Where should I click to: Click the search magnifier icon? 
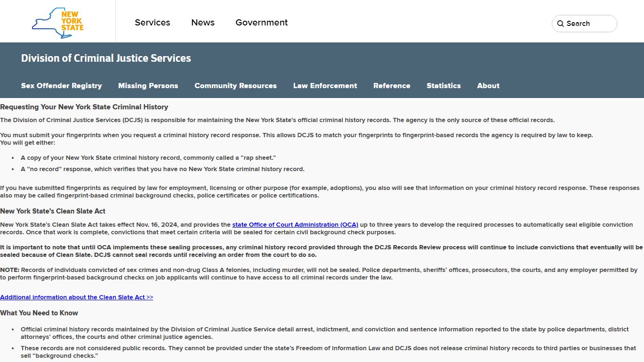pyautogui.click(x=561, y=24)
